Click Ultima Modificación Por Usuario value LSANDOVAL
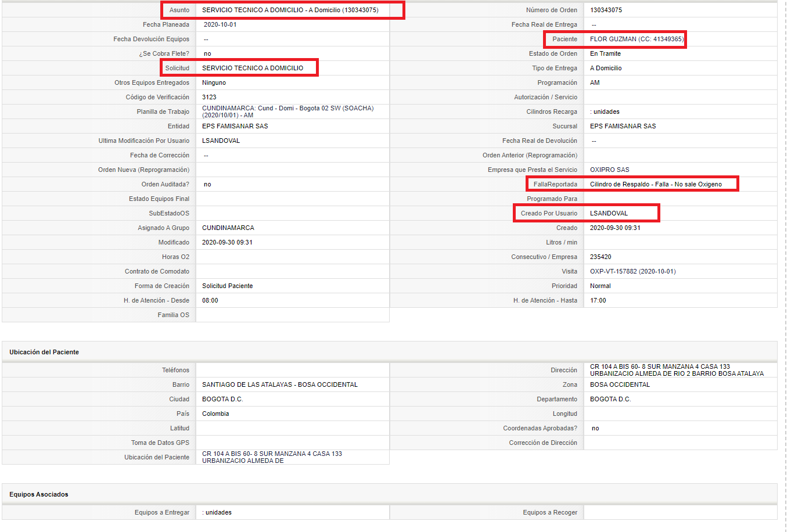Viewport: 791px width, 532px height. click(x=221, y=141)
